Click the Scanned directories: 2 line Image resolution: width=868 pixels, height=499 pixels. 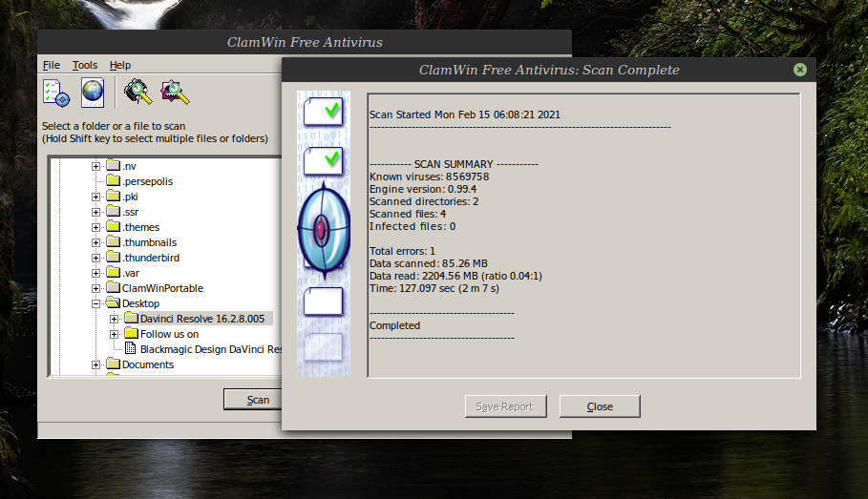click(424, 201)
